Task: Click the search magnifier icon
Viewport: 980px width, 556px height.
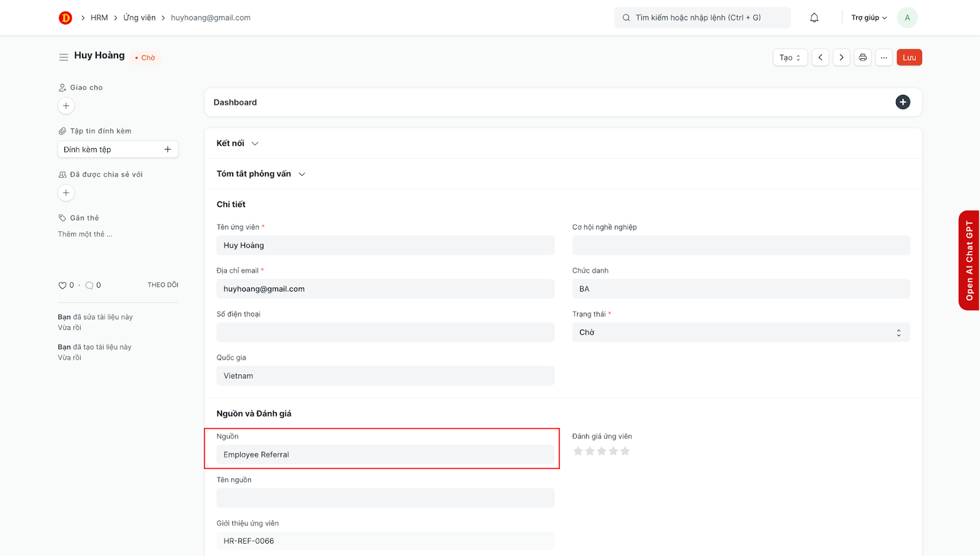Action: coord(626,18)
